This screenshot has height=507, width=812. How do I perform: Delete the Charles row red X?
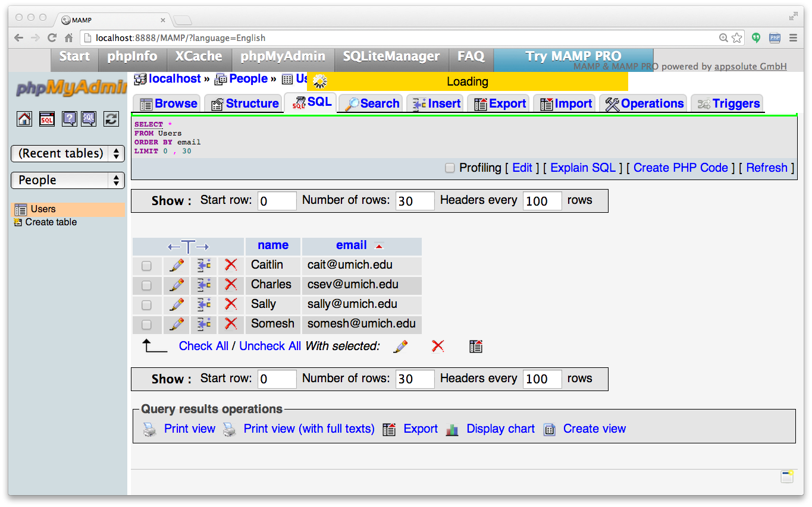pos(231,285)
